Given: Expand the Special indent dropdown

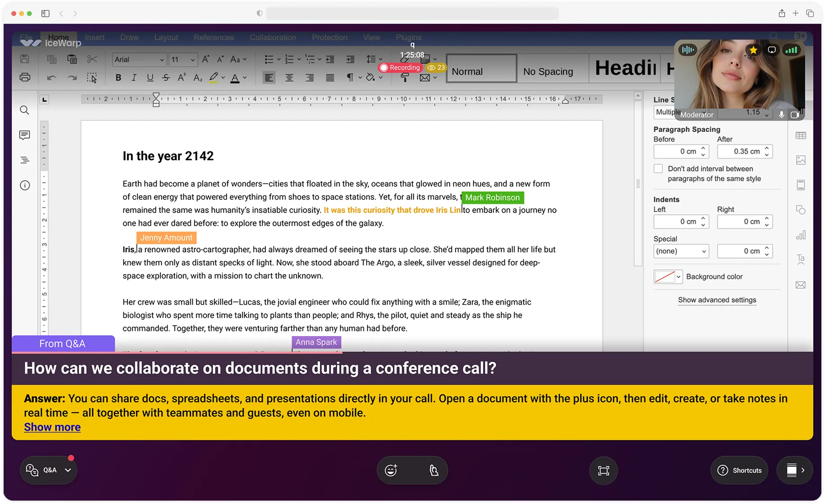Looking at the screenshot, I should (681, 251).
